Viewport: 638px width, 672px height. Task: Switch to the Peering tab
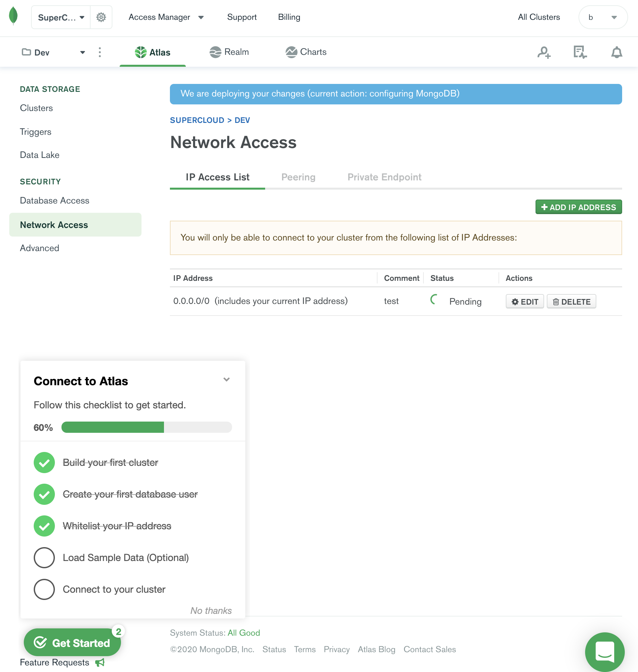click(x=298, y=177)
